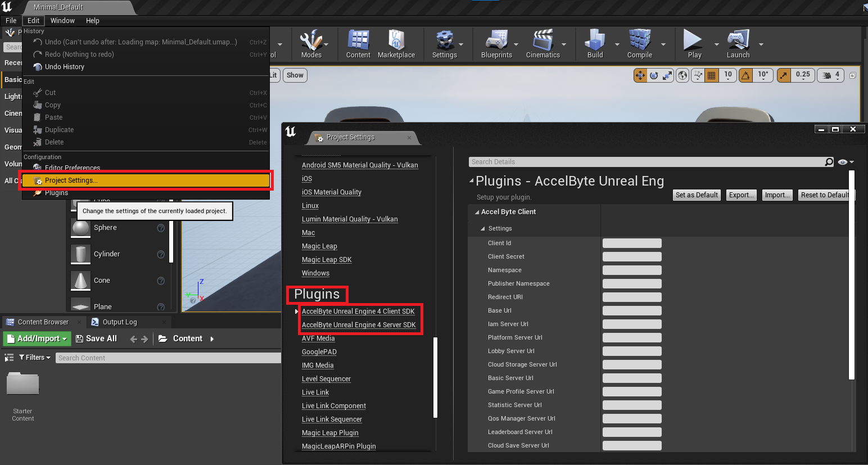The height and width of the screenshot is (465, 868).
Task: Go back in Content Browser history
Action: [133, 339]
